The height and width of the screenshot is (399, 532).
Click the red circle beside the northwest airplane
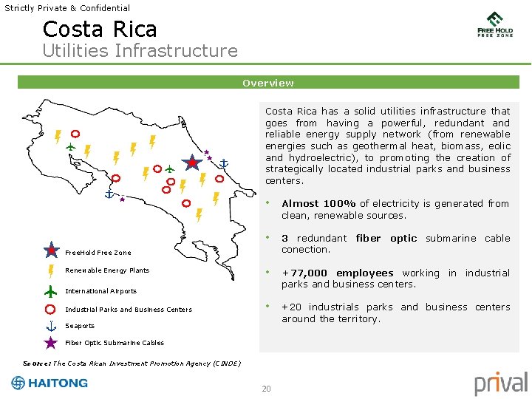tap(75, 134)
